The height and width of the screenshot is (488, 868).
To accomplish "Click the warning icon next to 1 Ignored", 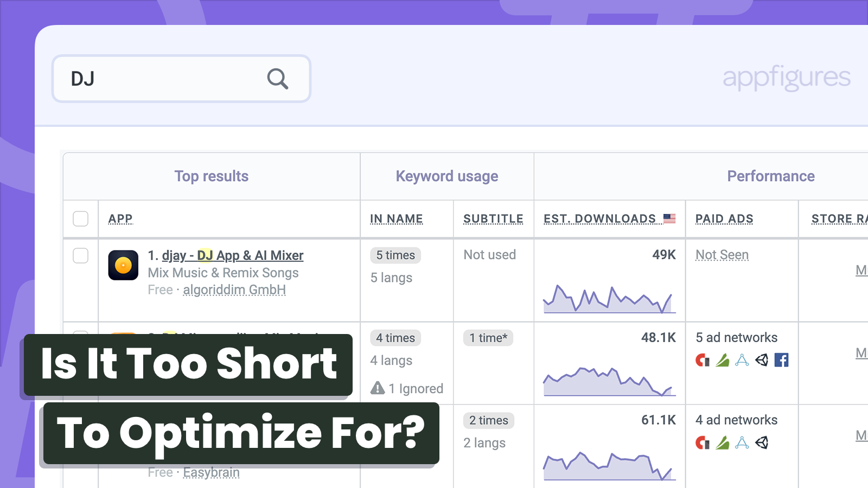I will click(377, 388).
